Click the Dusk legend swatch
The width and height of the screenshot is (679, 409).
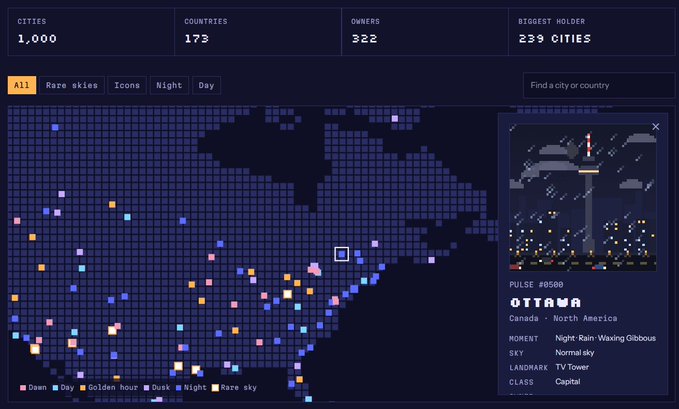pos(146,388)
